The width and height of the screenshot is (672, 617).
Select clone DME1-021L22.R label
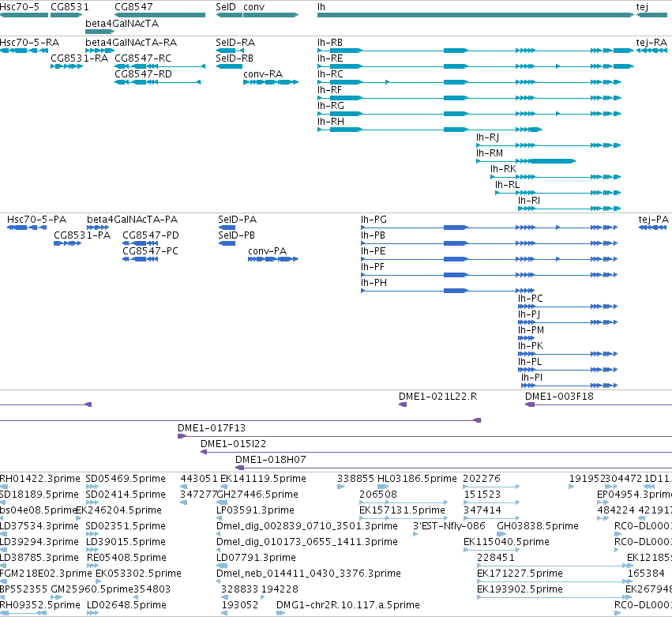(437, 397)
